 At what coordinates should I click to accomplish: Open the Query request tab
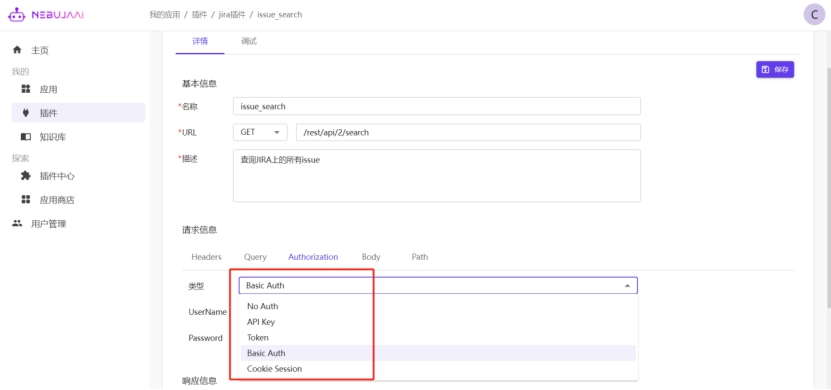[255, 257]
